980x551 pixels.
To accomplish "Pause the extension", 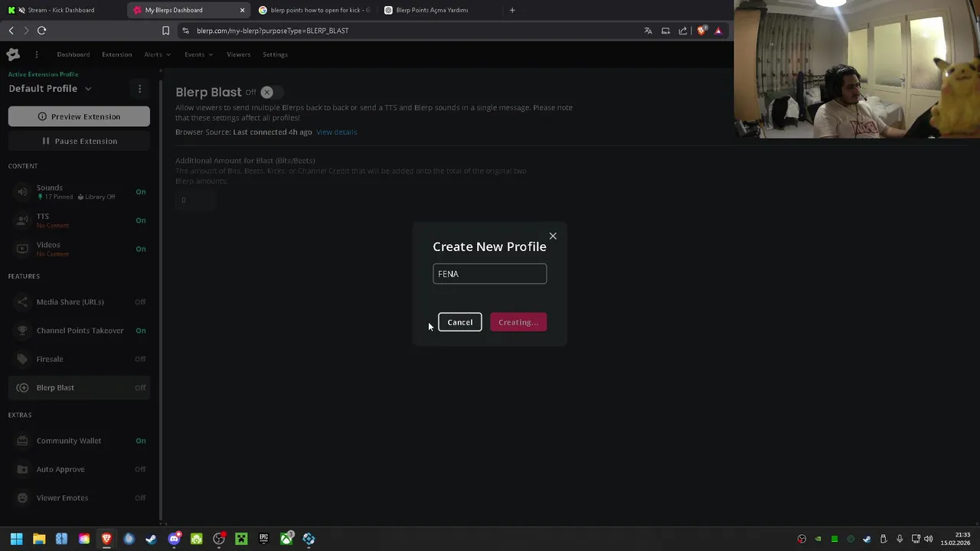I will coord(79,141).
